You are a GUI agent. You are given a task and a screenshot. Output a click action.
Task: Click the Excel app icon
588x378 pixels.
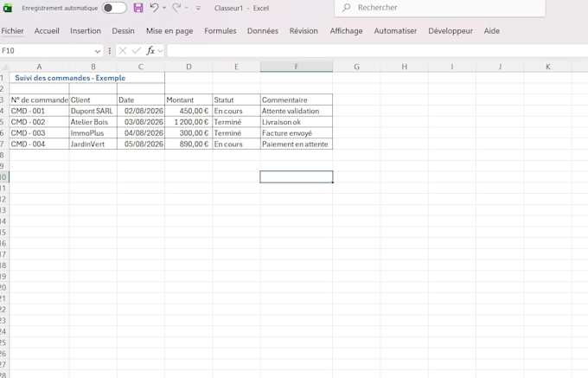click(x=7, y=8)
